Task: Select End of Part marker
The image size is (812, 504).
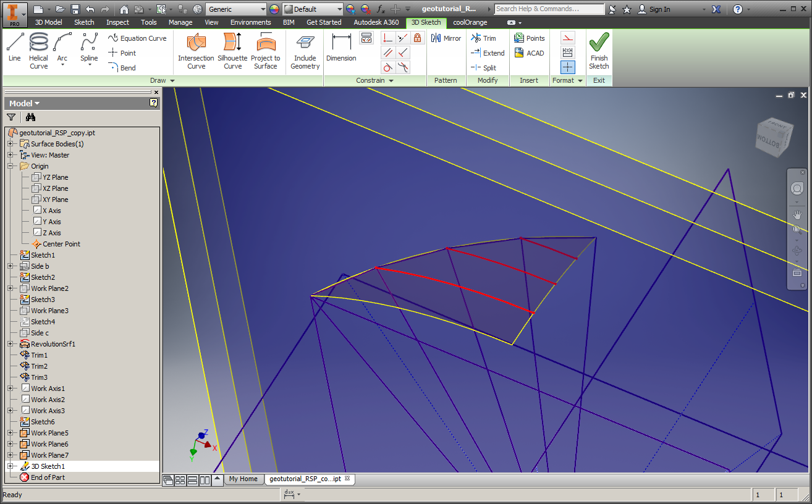Action: coord(43,477)
